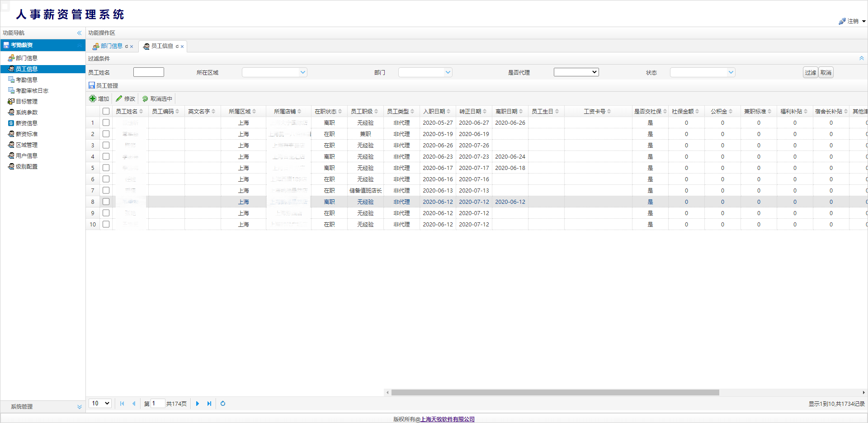Tick the select-all header checkbox
This screenshot has width=868, height=423.
[106, 111]
